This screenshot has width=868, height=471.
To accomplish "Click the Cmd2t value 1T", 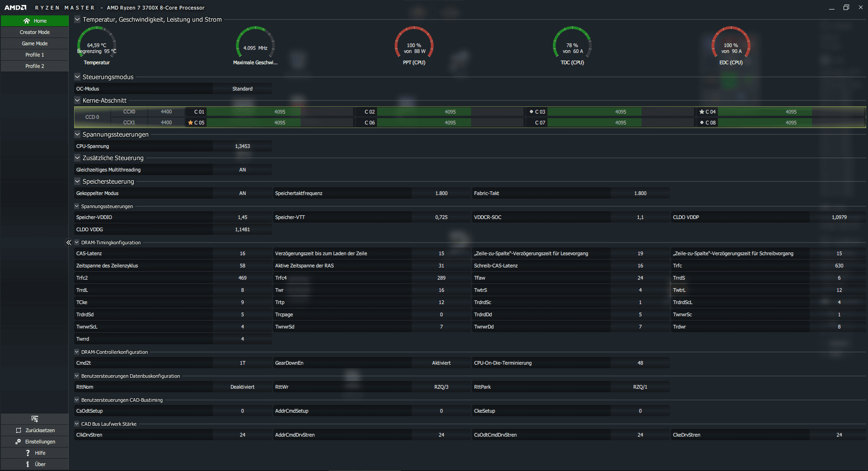I will tap(242, 363).
